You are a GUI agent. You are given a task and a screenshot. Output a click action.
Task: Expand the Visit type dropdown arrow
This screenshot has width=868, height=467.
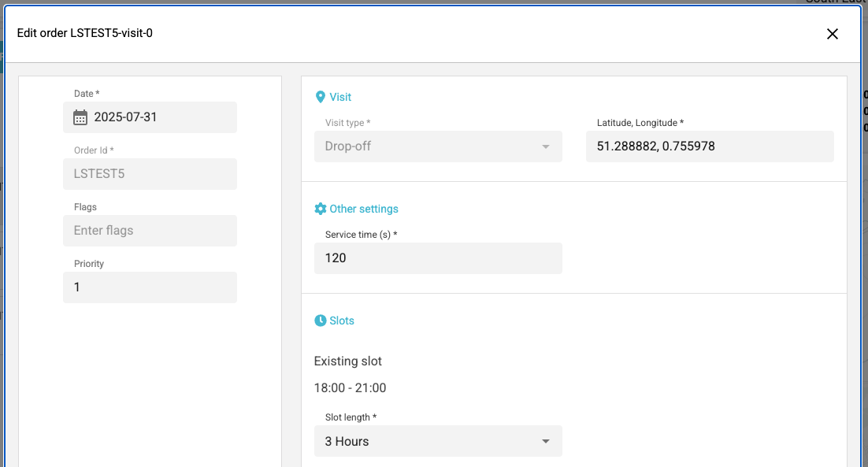(x=546, y=146)
